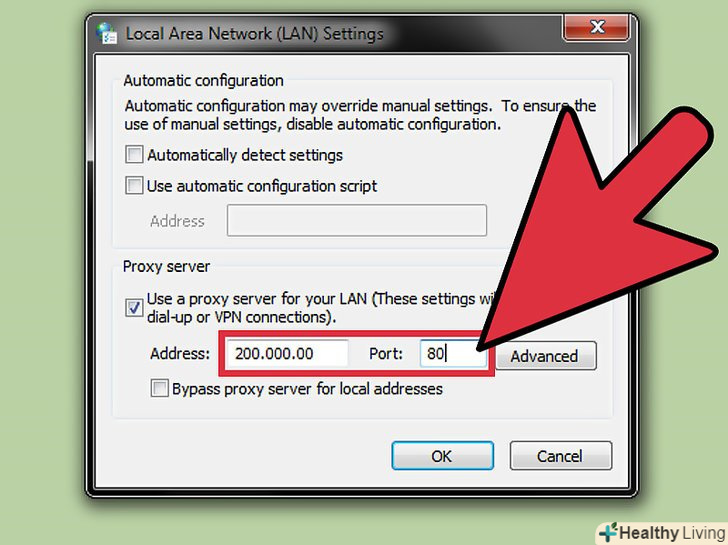728x545 pixels.
Task: Tick Bypass proxy server for local addresses
Action: (x=159, y=388)
